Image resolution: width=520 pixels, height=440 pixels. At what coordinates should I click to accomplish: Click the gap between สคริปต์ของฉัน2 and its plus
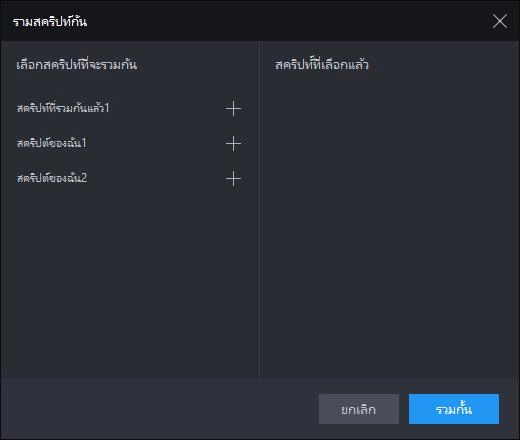(x=156, y=179)
